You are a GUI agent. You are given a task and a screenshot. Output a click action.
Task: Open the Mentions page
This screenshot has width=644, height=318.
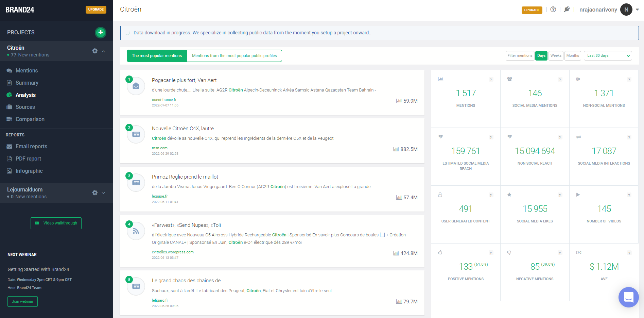tap(27, 70)
